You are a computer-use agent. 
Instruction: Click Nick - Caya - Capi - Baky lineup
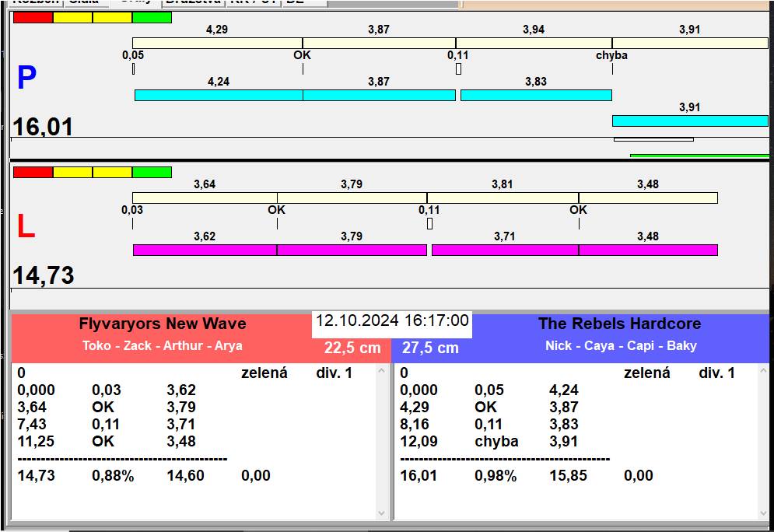[621, 345]
